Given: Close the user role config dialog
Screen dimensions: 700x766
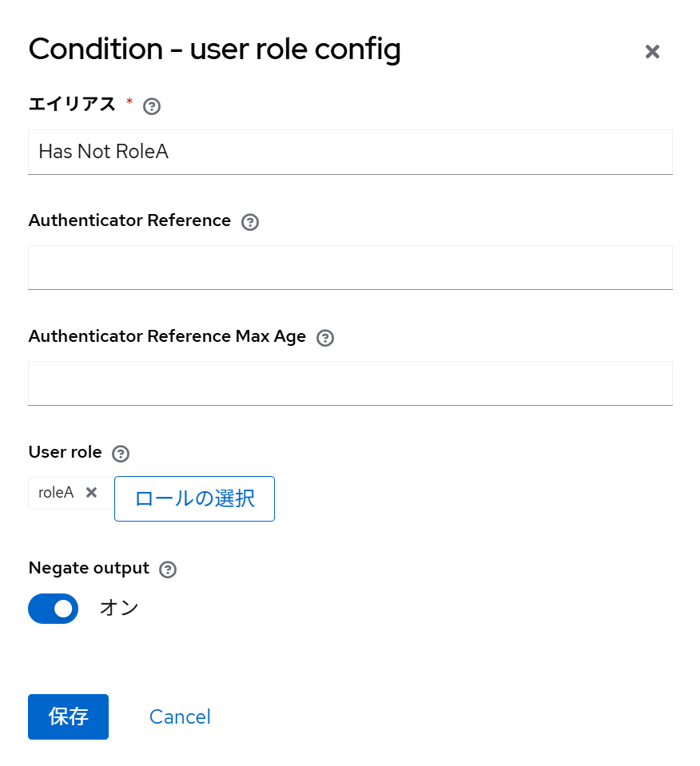Looking at the screenshot, I should click(652, 52).
